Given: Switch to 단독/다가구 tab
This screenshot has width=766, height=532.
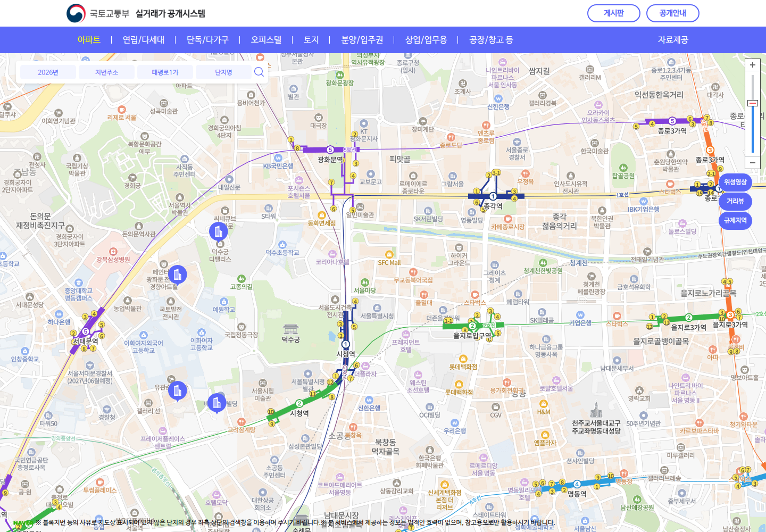Looking at the screenshot, I should point(207,39).
